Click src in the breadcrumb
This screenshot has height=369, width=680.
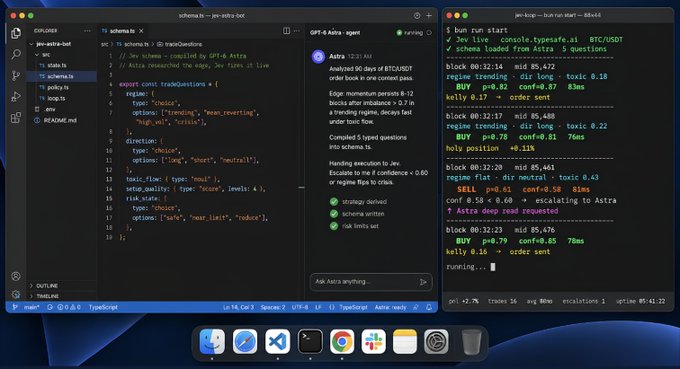click(x=105, y=44)
